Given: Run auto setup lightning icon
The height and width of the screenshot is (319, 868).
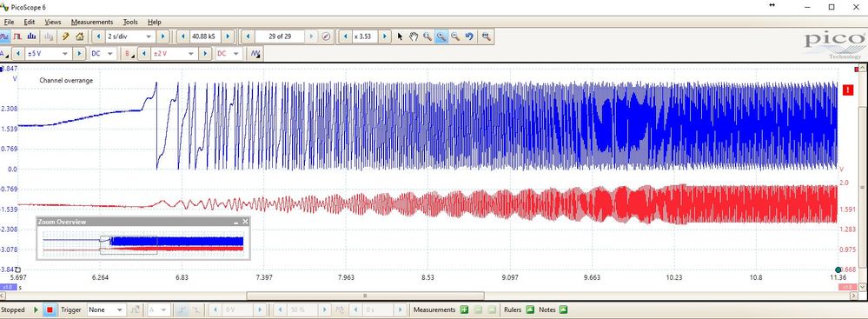Looking at the screenshot, I should click(x=65, y=37).
